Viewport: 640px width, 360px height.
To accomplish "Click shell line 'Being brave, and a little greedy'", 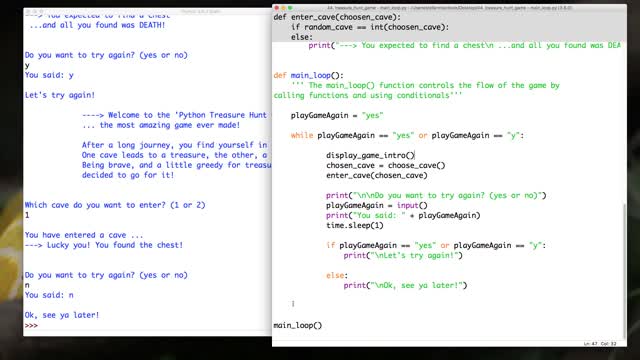I will click(x=176, y=165).
